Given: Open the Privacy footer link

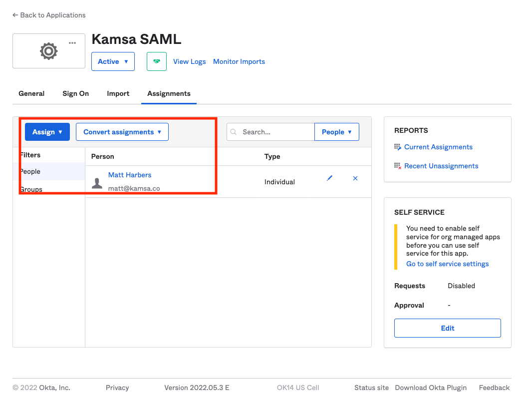Looking at the screenshot, I should 117,388.
